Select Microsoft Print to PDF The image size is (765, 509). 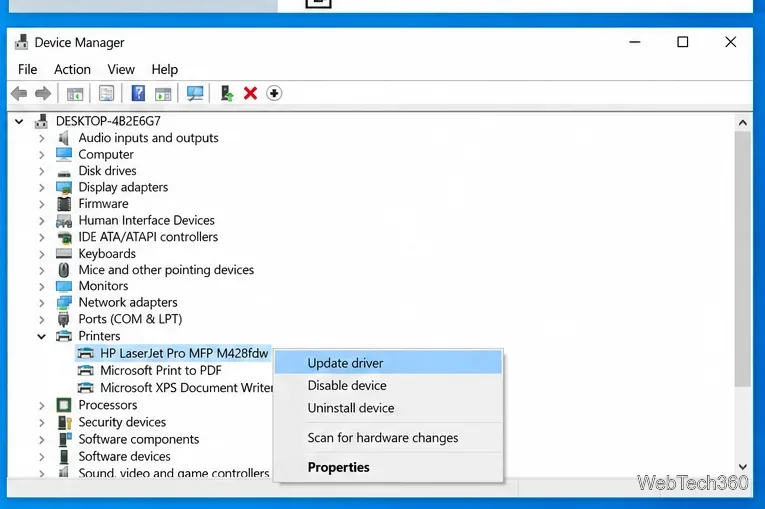click(x=161, y=370)
